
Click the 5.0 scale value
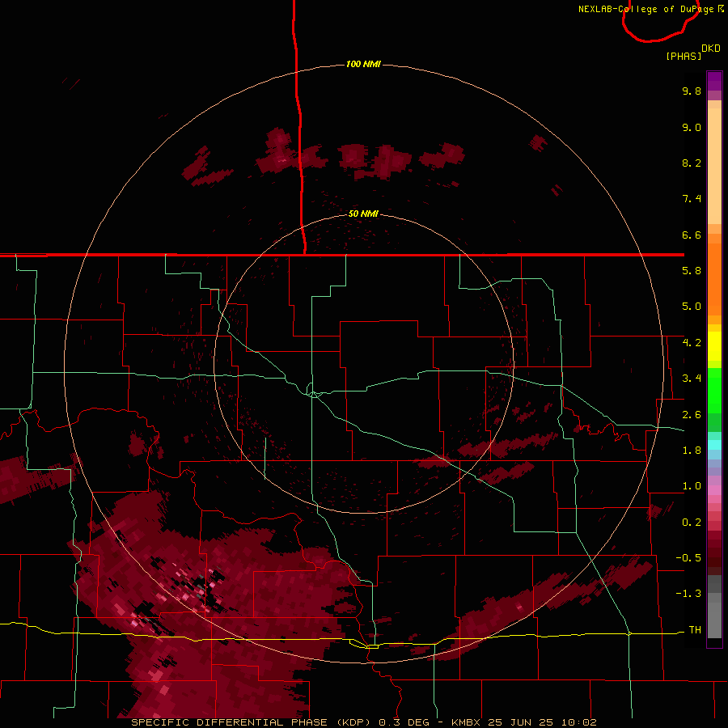click(692, 307)
